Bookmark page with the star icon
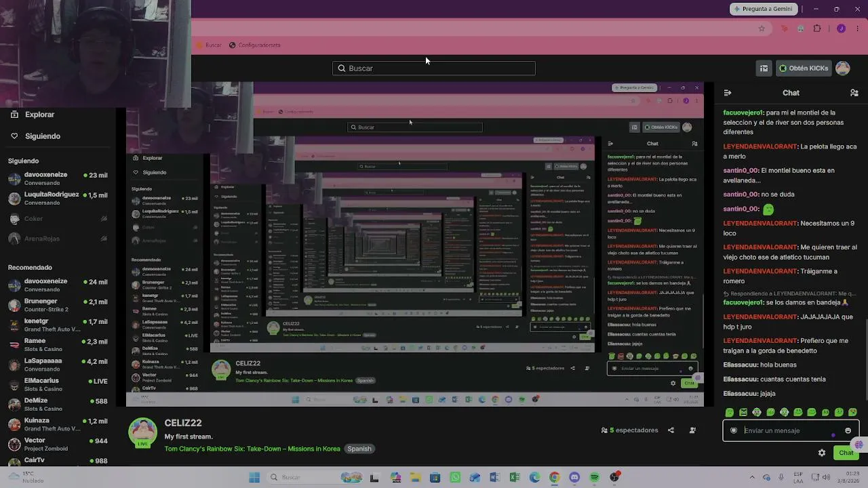Image resolution: width=868 pixels, height=488 pixels. coord(762,28)
